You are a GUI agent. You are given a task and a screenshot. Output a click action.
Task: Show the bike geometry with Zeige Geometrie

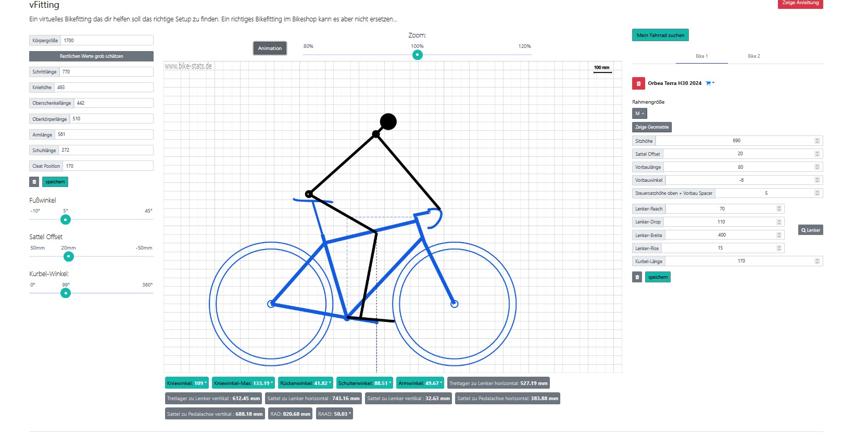651,127
